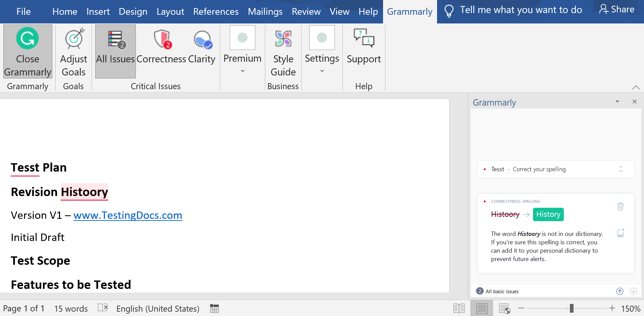The image size is (644, 316).
Task: Click the Tell me search field
Action: tap(521, 10)
